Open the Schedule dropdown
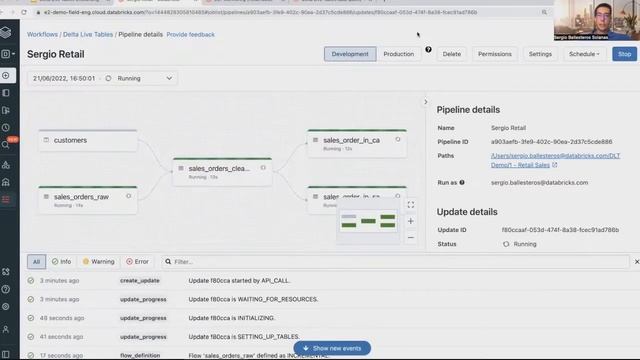The height and width of the screenshot is (360, 640). pyautogui.click(x=584, y=54)
